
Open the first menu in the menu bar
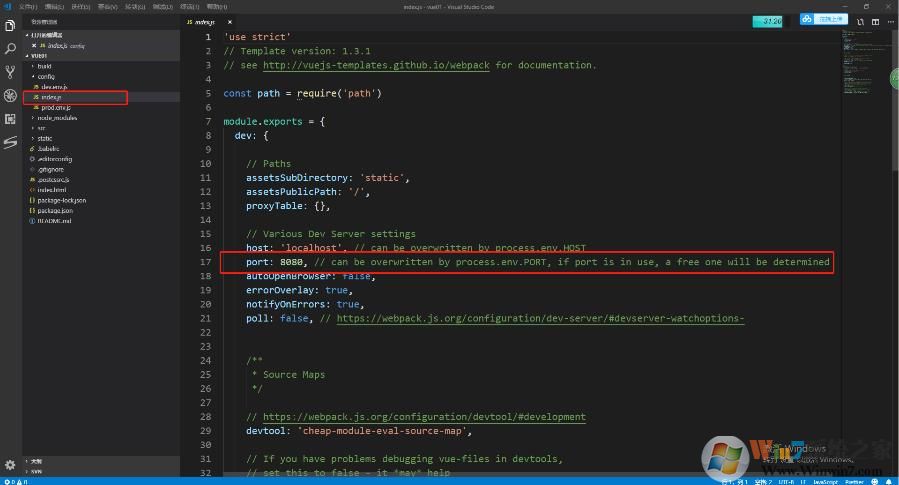pyautogui.click(x=27, y=6)
